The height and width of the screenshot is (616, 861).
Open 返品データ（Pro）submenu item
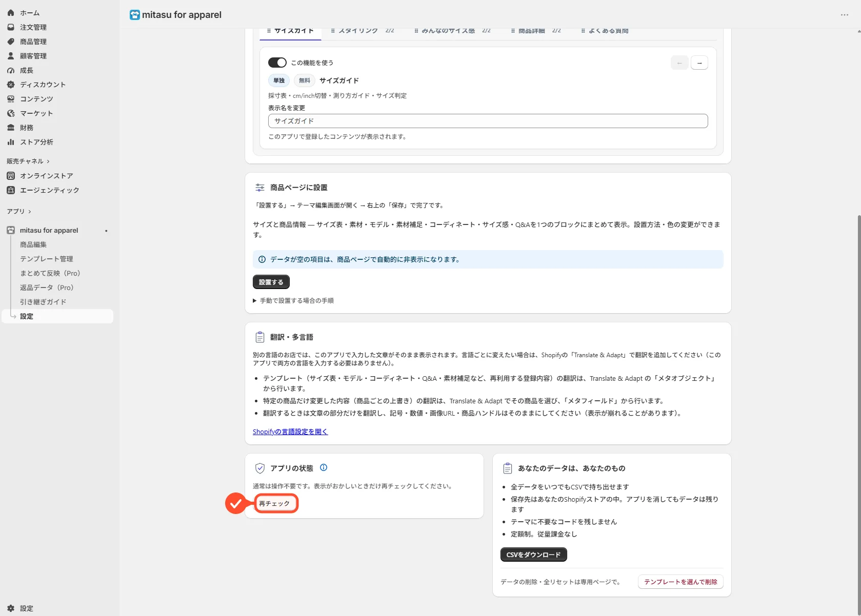pyautogui.click(x=47, y=288)
